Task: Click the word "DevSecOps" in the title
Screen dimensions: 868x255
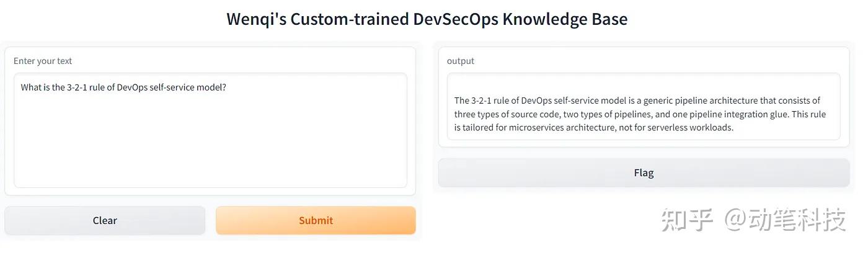Action: [x=456, y=19]
